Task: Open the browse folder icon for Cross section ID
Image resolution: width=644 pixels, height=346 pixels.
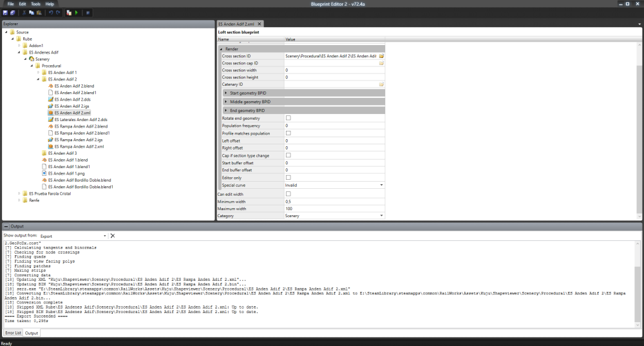Action: (x=381, y=57)
